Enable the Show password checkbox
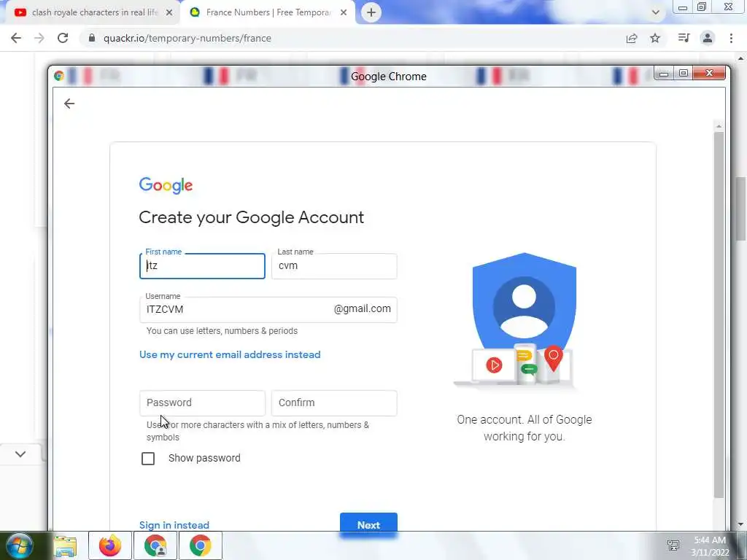The image size is (747, 560). [148, 458]
